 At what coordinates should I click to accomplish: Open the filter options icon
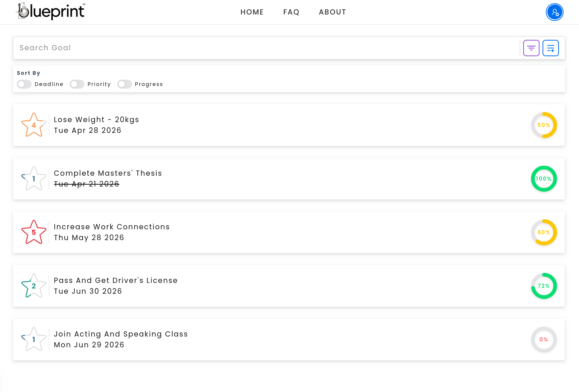tap(531, 48)
